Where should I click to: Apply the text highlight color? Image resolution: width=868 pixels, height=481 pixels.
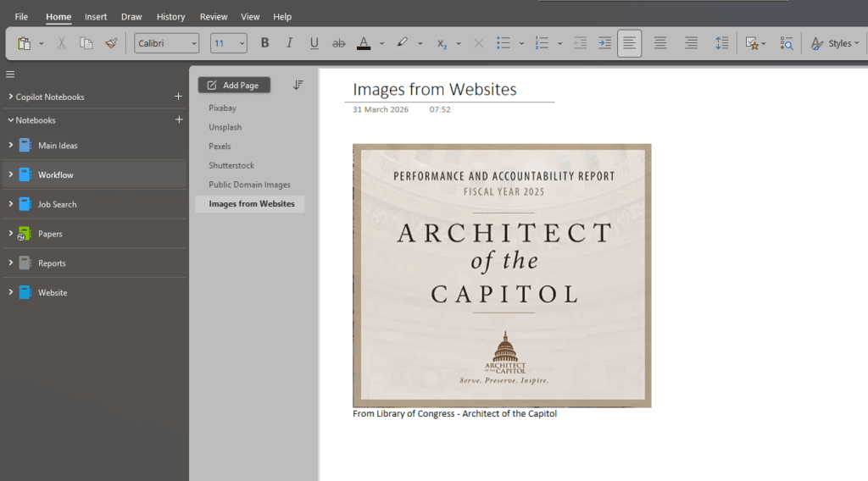402,43
